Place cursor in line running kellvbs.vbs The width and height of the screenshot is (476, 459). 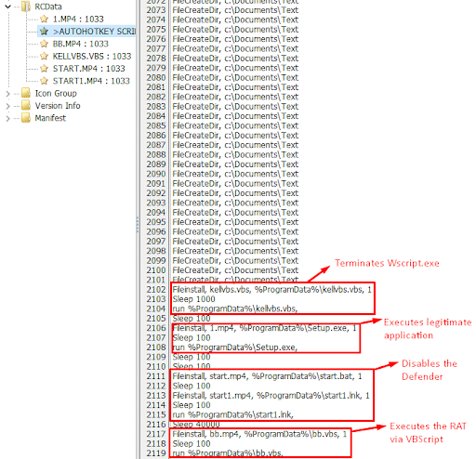point(235,308)
